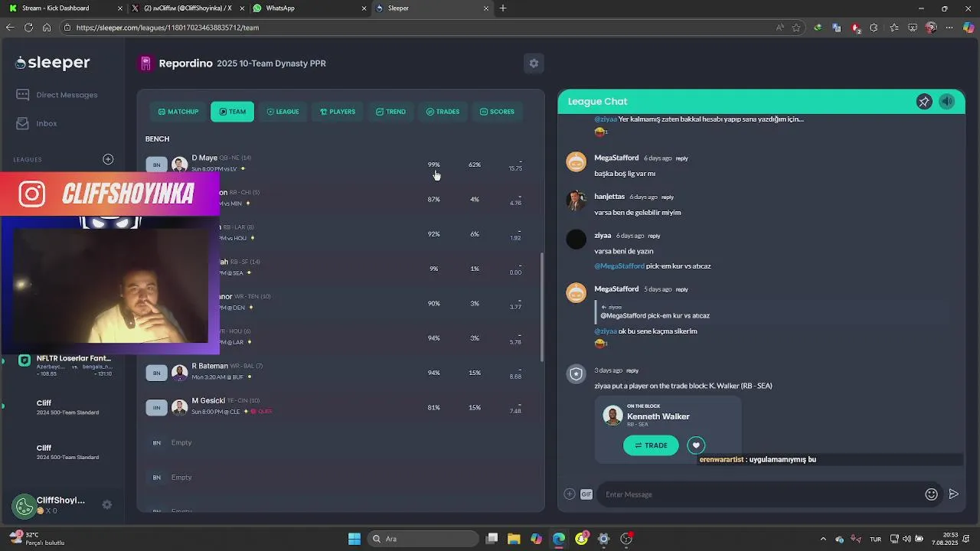Click the @MegaStafford mention in ziyaa's message
Image resolution: width=980 pixels, height=551 pixels.
tap(619, 266)
